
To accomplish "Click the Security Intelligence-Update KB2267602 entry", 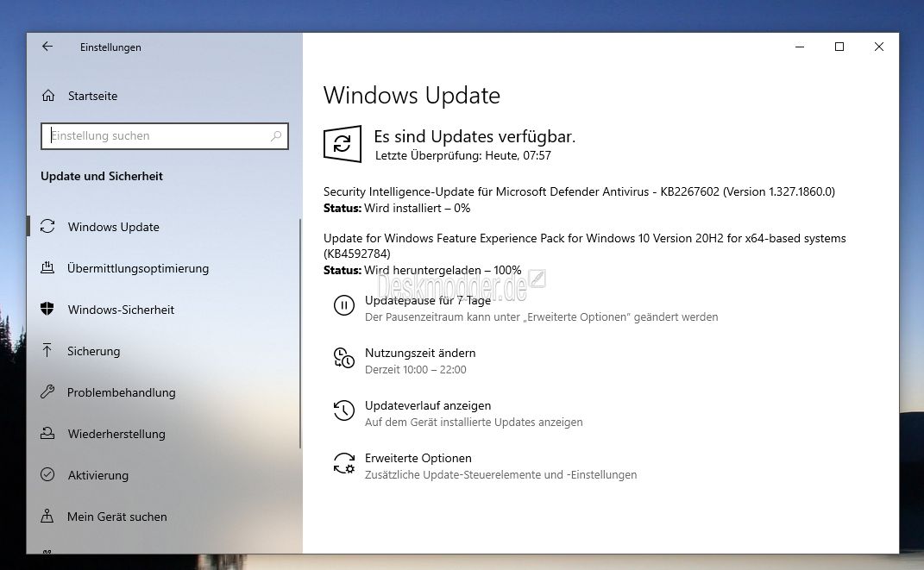I will coord(579,191).
